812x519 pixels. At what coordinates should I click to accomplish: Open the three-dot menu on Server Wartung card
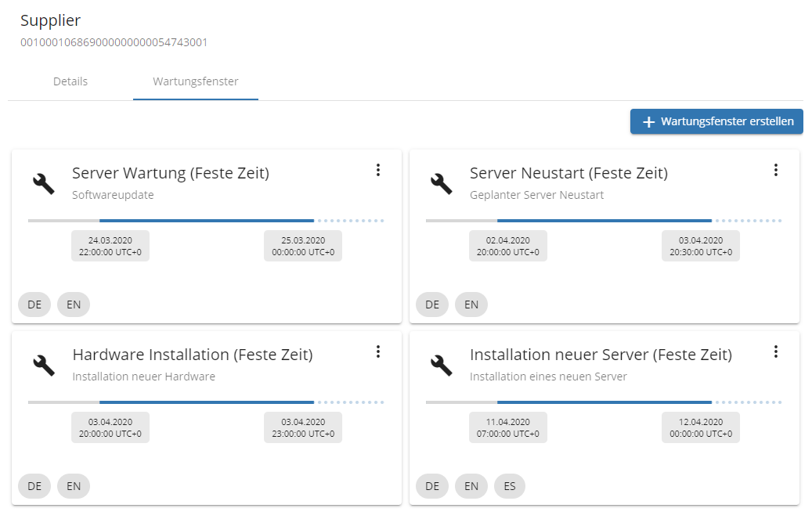point(378,171)
